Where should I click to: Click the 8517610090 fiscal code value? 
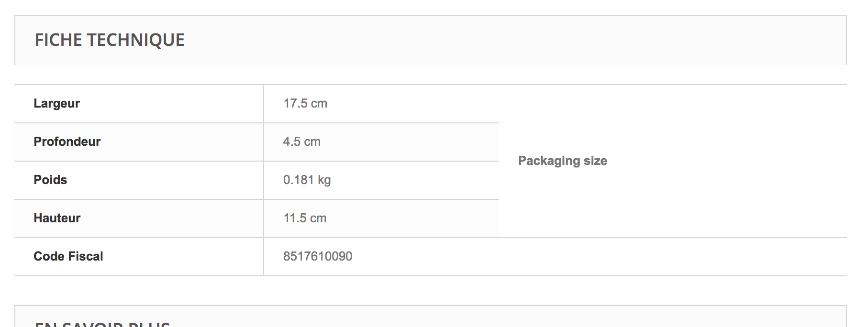[x=318, y=256]
